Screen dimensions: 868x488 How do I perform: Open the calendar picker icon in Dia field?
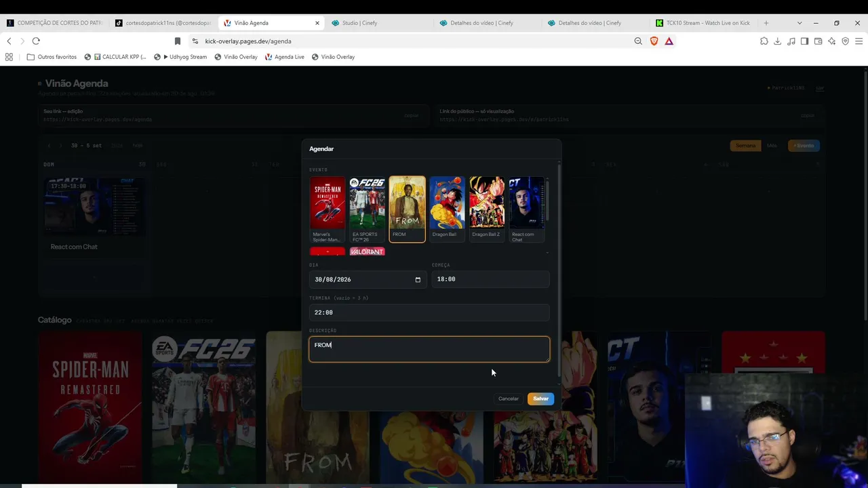tap(418, 279)
